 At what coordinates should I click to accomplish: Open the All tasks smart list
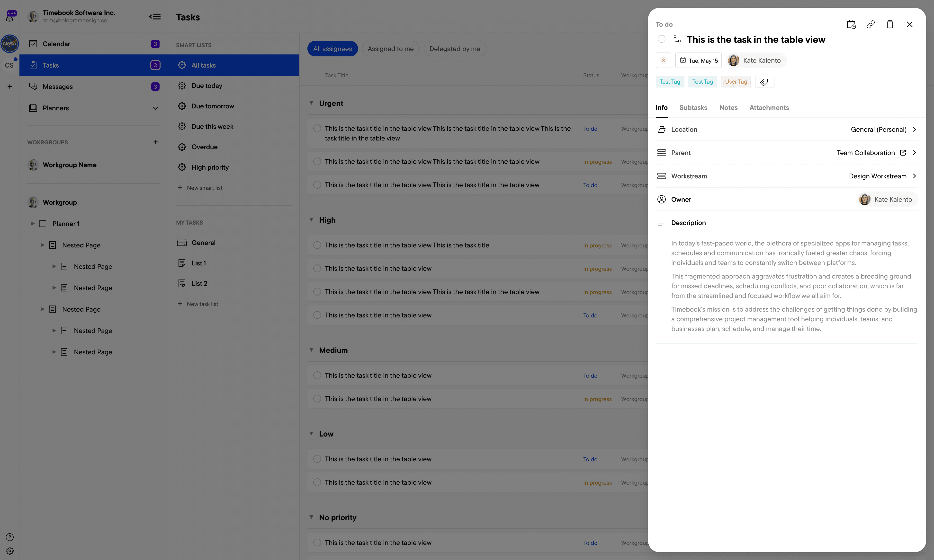click(234, 65)
